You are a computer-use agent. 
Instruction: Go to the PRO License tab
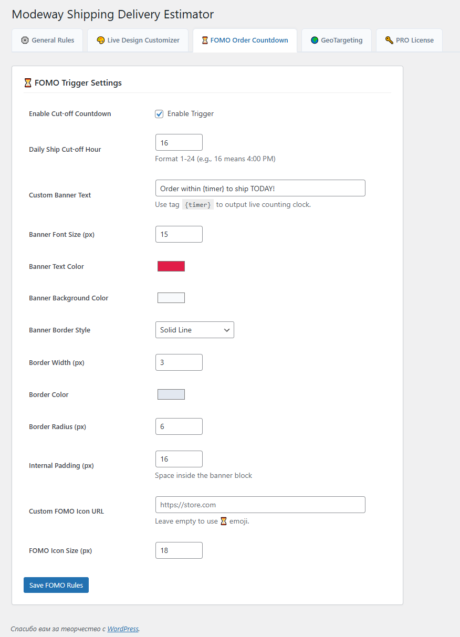409,40
